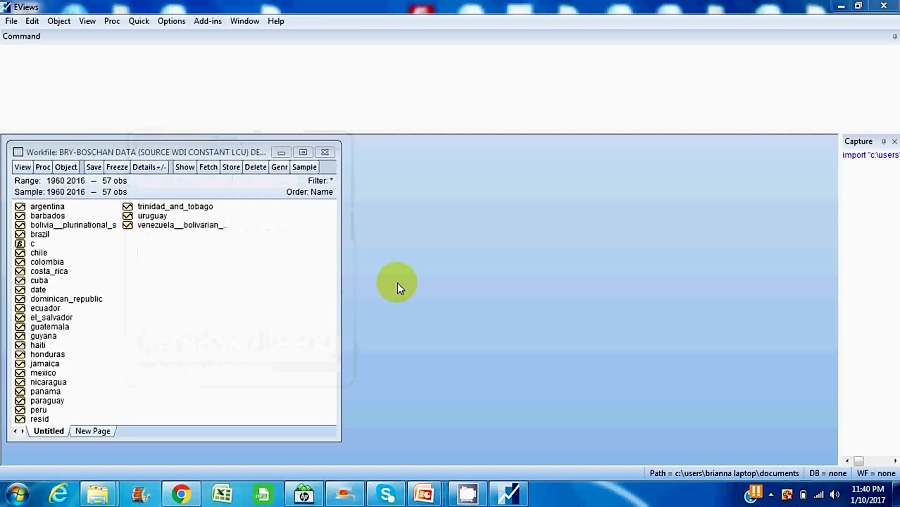Select the mexico series icon

coord(20,373)
